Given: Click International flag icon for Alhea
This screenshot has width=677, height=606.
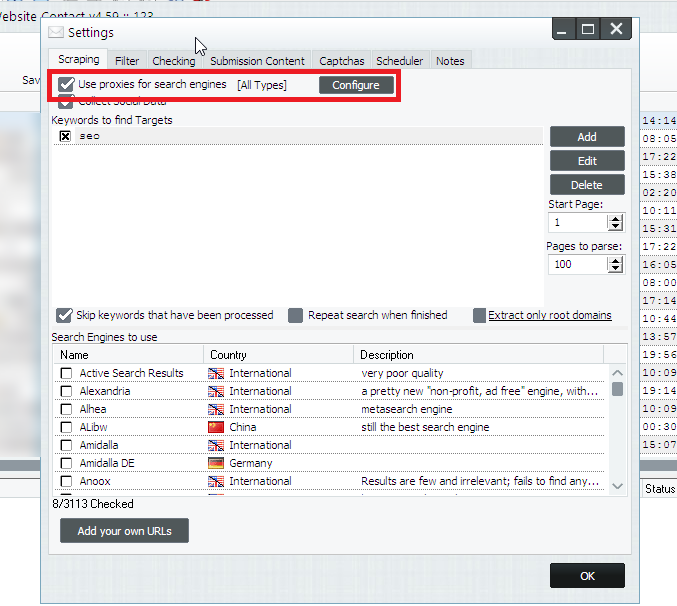Looking at the screenshot, I should pos(216,409).
